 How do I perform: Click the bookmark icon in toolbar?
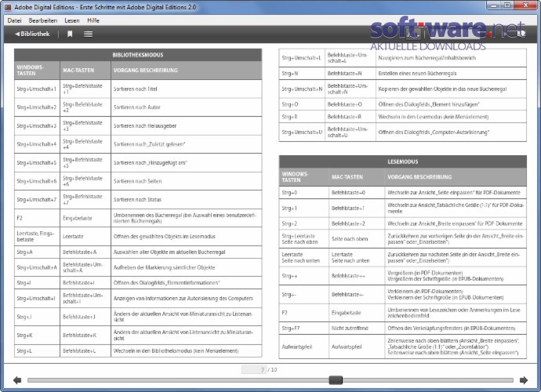tap(70, 34)
